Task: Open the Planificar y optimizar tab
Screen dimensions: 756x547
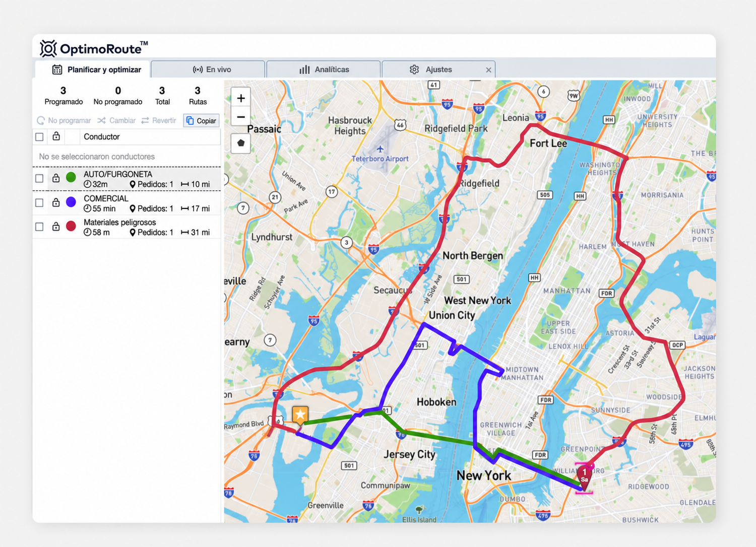Action: pyautogui.click(x=93, y=70)
